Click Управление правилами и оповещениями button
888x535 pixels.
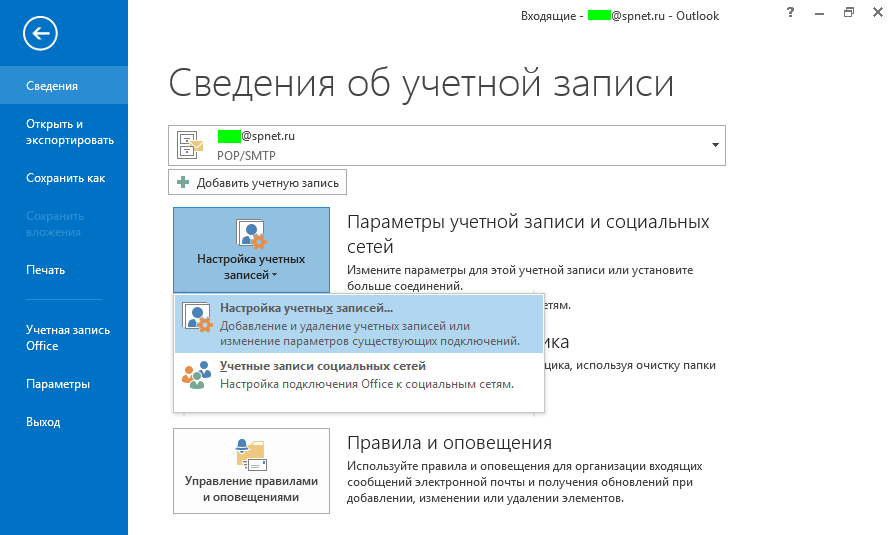click(x=251, y=471)
